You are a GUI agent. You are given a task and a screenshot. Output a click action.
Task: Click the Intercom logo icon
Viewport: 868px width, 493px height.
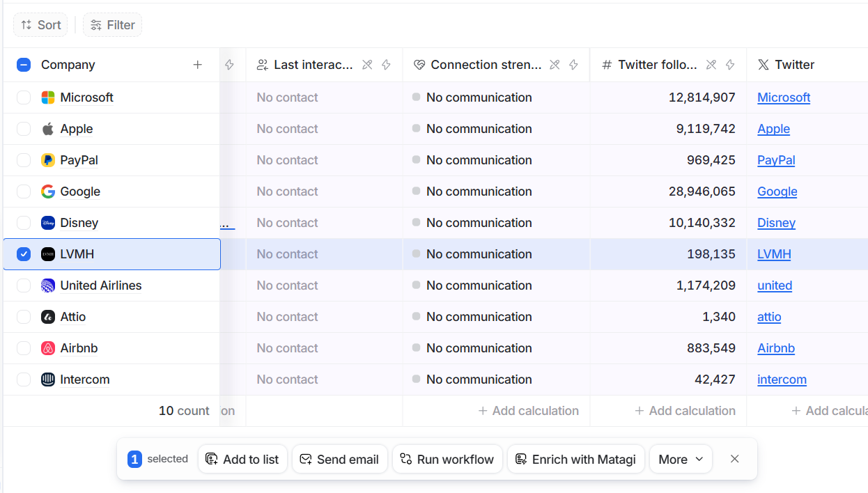[48, 379]
